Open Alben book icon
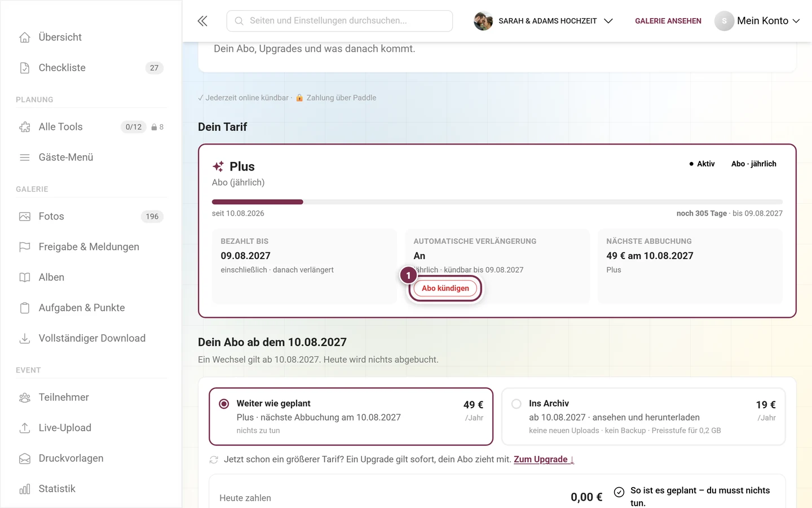Screen dimensions: 812x508 pyautogui.click(x=25, y=278)
